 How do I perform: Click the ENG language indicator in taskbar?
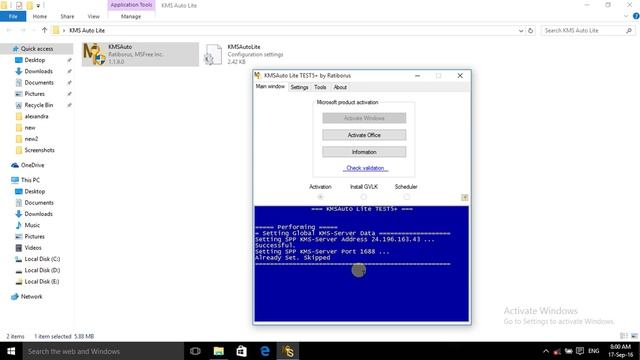593,351
